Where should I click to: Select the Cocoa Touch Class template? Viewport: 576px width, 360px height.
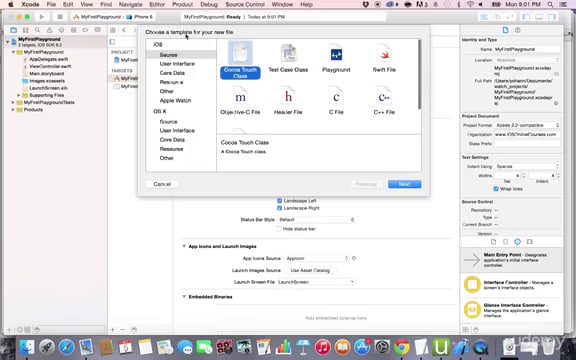tap(240, 60)
